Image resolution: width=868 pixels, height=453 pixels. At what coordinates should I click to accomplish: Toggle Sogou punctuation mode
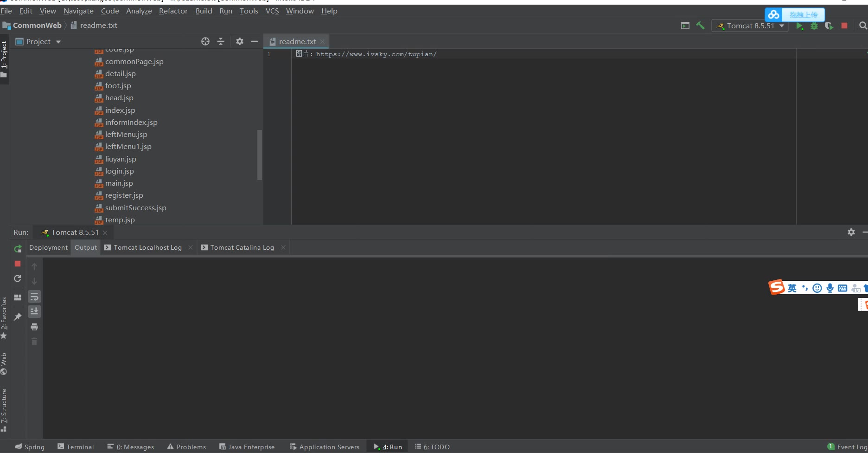805,288
